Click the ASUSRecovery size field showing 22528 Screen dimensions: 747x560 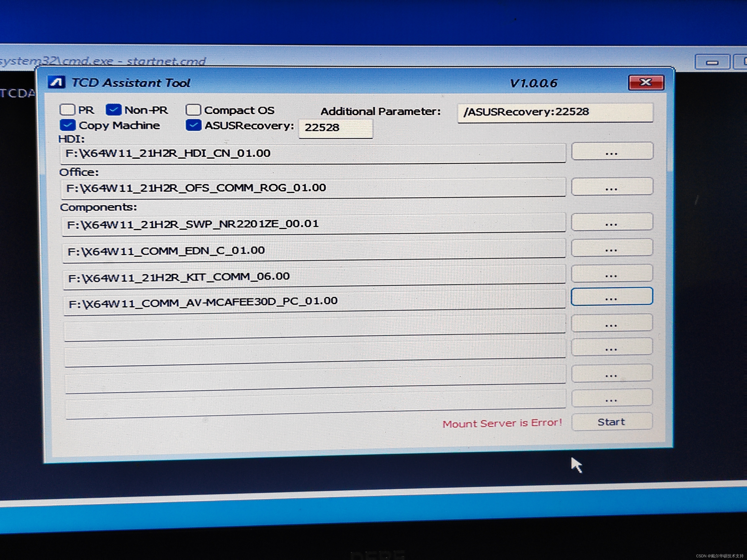pos(336,128)
